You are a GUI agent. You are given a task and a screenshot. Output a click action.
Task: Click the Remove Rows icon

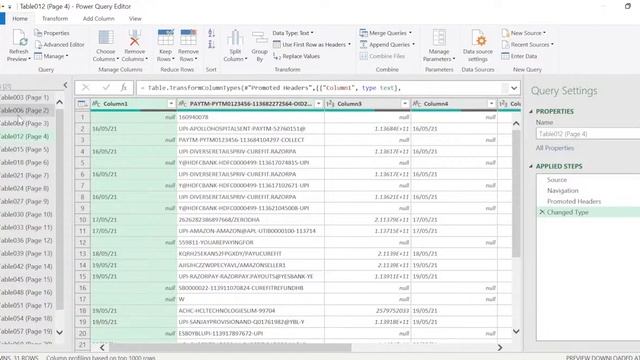coord(188,38)
